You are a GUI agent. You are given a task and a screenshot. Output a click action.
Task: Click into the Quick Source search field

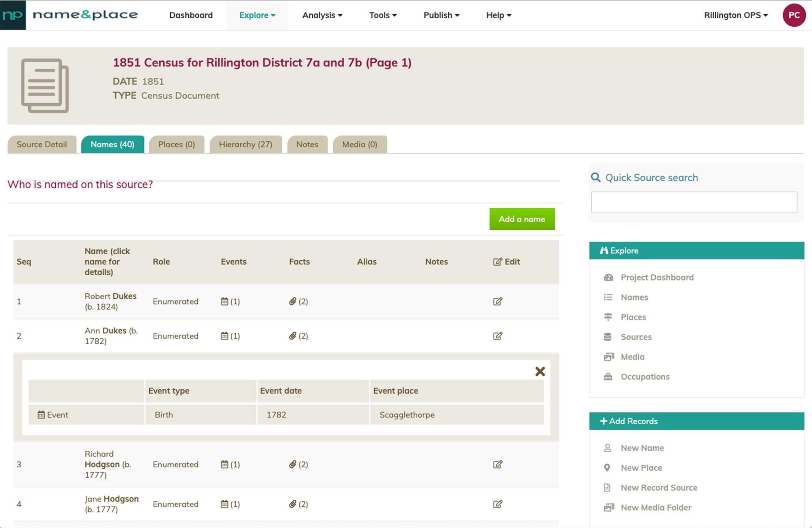tap(694, 202)
